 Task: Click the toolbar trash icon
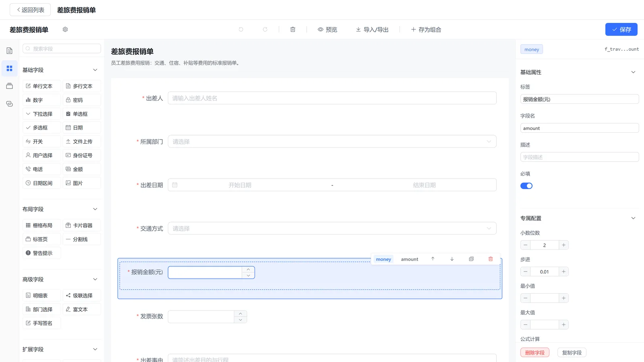[293, 29]
